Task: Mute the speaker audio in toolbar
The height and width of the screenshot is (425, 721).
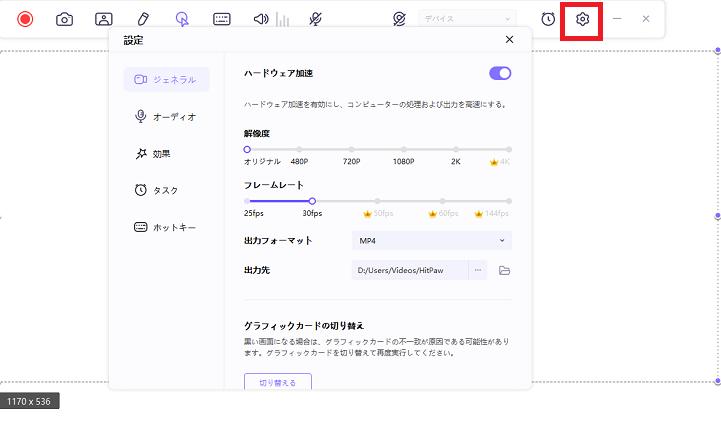Action: (x=260, y=19)
